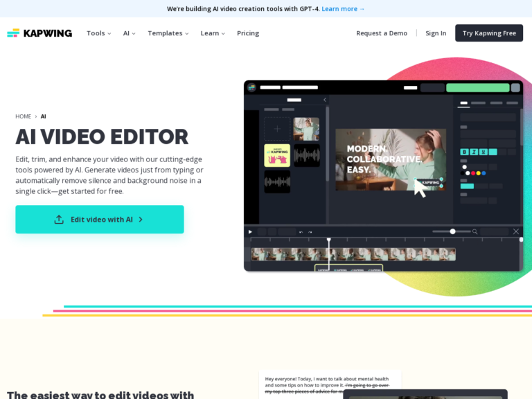The height and width of the screenshot is (399, 532).
Task: Click the X icon at the timeline toolbar's right
Action: [516, 231]
